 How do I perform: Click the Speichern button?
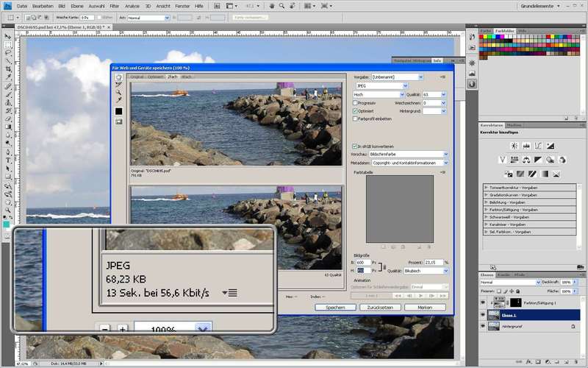335,307
